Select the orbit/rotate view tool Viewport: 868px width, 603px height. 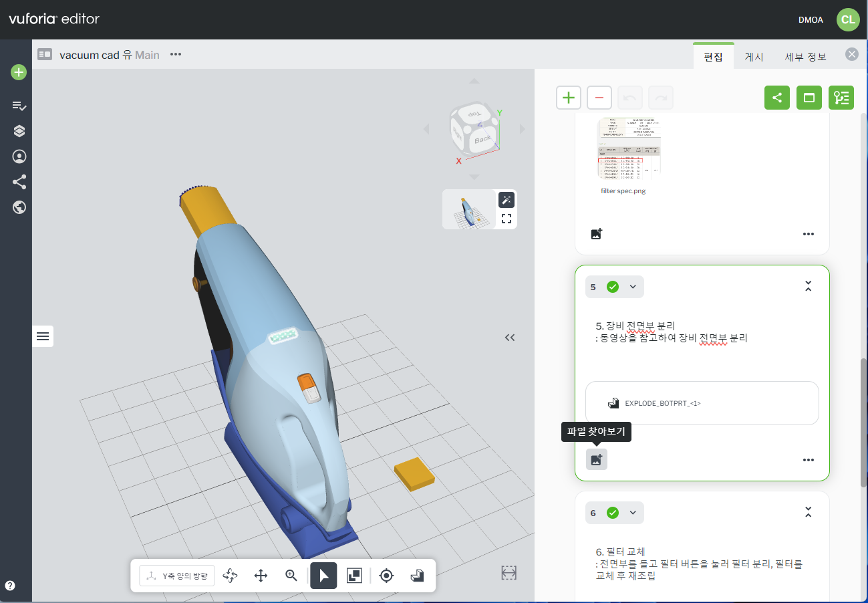[231, 576]
